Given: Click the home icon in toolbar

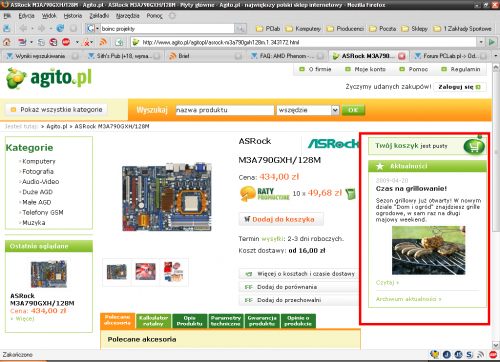Looking at the screenshot, I should (x=7, y=42).
